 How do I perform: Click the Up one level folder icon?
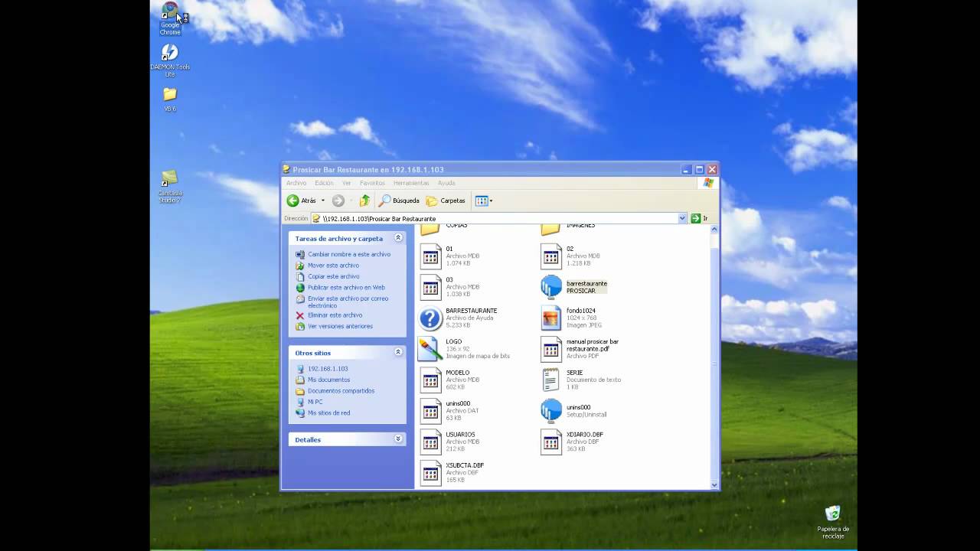[x=364, y=201]
